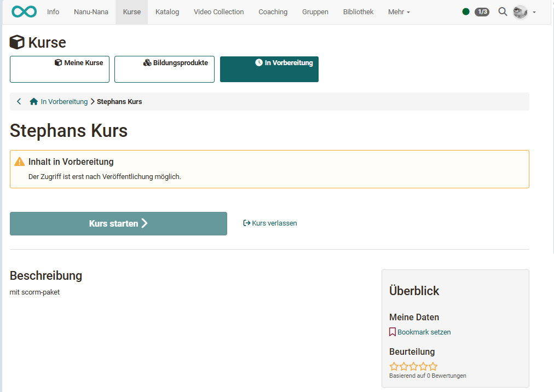Click the back arrow in the breadcrumb bar

(19, 101)
